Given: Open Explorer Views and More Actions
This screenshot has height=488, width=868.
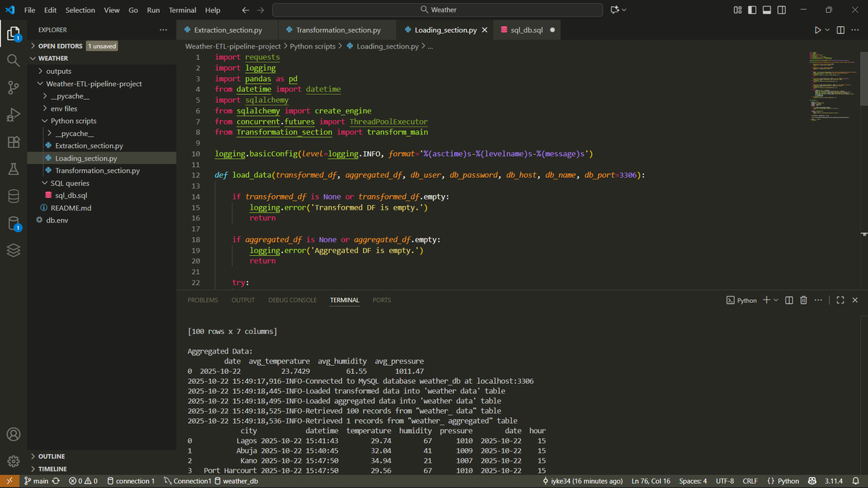Looking at the screenshot, I should pyautogui.click(x=163, y=30).
